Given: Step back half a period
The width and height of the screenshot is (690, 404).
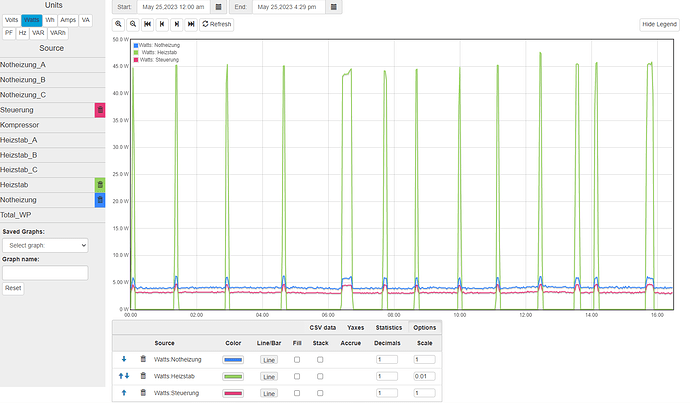Looking at the screenshot, I should [162, 24].
